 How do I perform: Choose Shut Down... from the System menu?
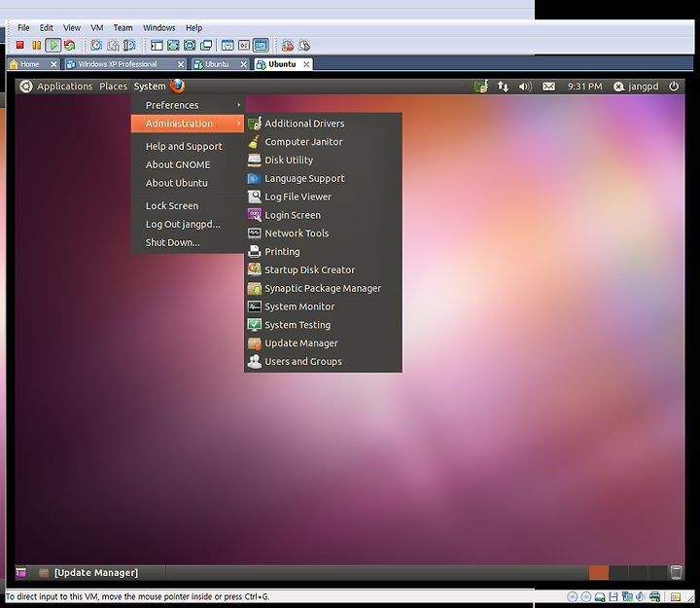click(x=188, y=242)
